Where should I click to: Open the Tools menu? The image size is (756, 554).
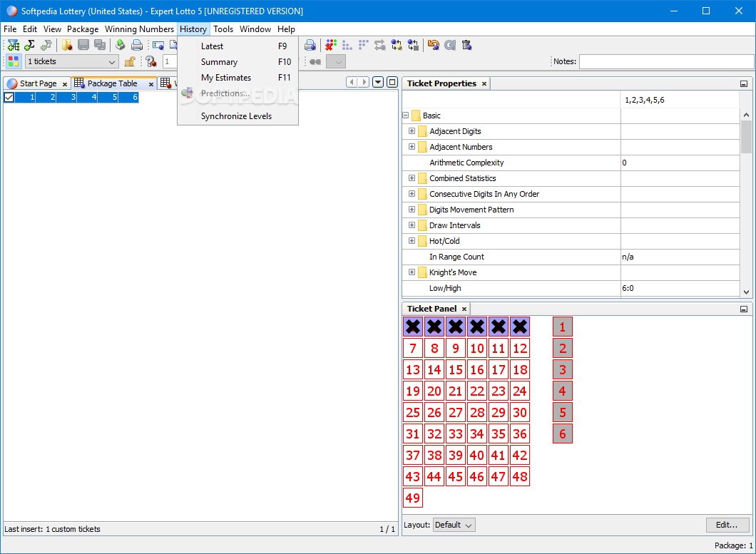coord(223,29)
